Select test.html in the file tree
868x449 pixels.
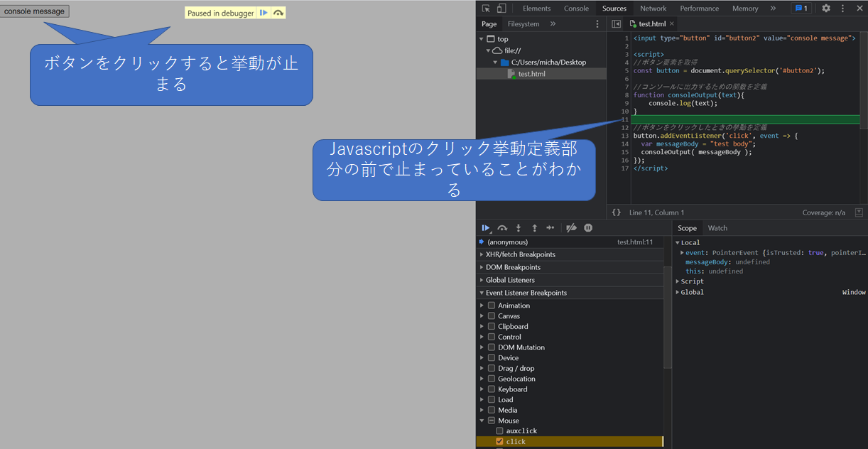531,74
